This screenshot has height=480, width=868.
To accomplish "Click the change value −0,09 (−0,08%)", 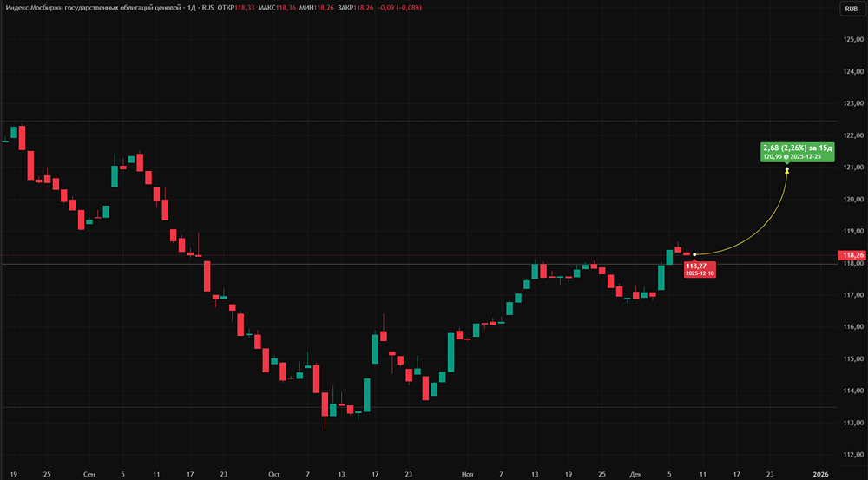I will click(x=399, y=9).
